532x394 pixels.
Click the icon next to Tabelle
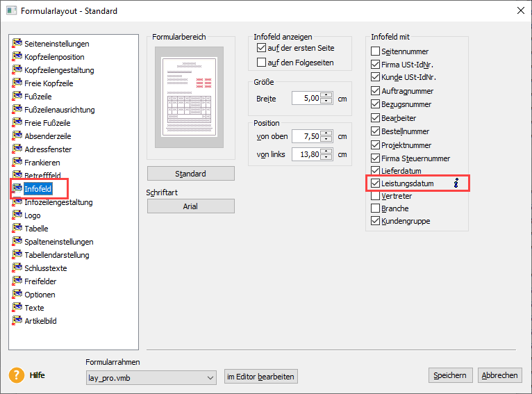coord(17,229)
